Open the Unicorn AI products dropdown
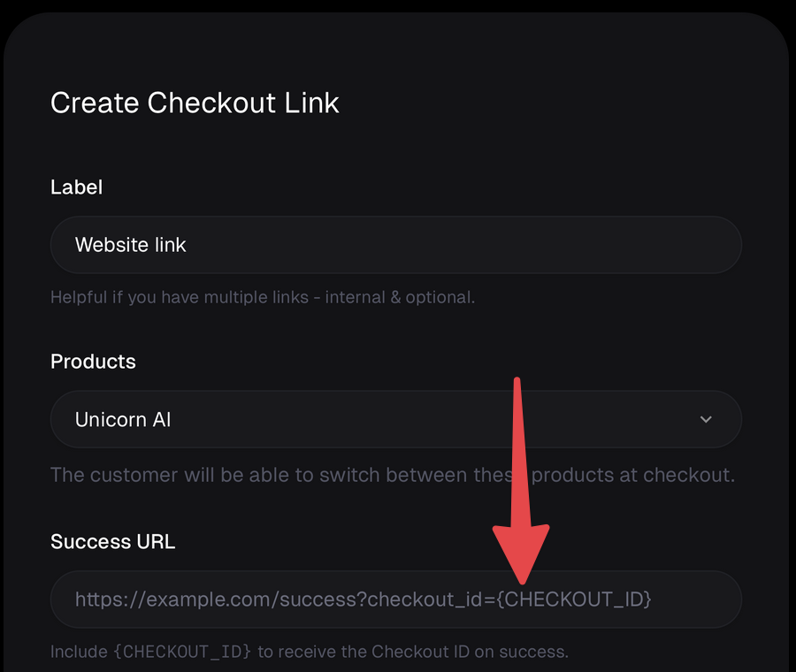 (x=395, y=419)
